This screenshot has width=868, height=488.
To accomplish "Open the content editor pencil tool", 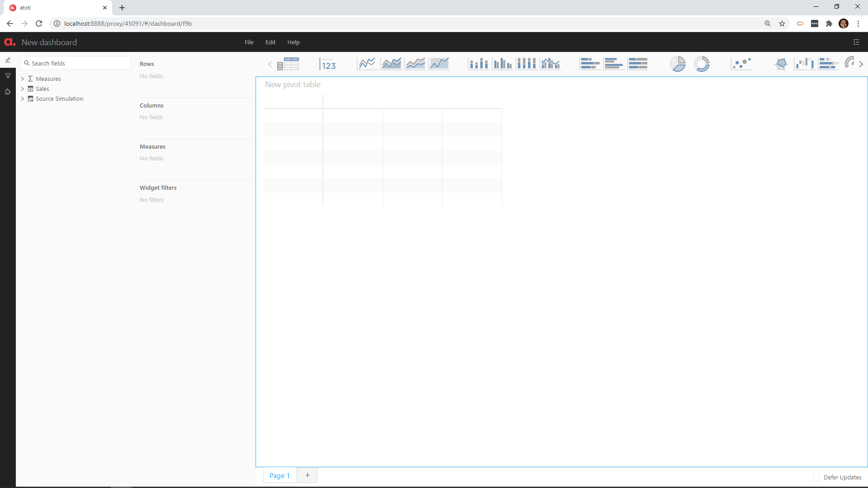I will click(x=8, y=60).
